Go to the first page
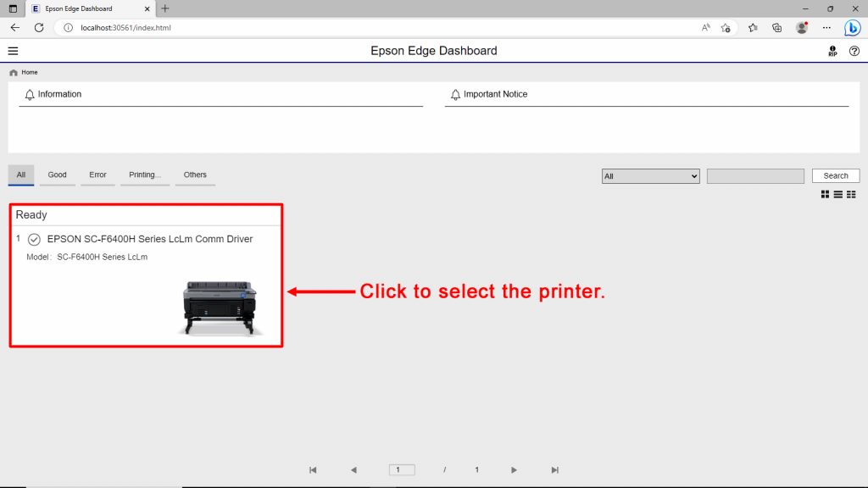 [x=313, y=469]
